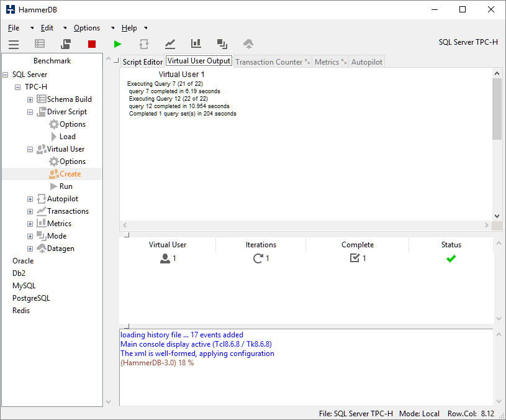Click the output horizontal scrollbar right arrow
506x420 pixels.
tap(487, 225)
